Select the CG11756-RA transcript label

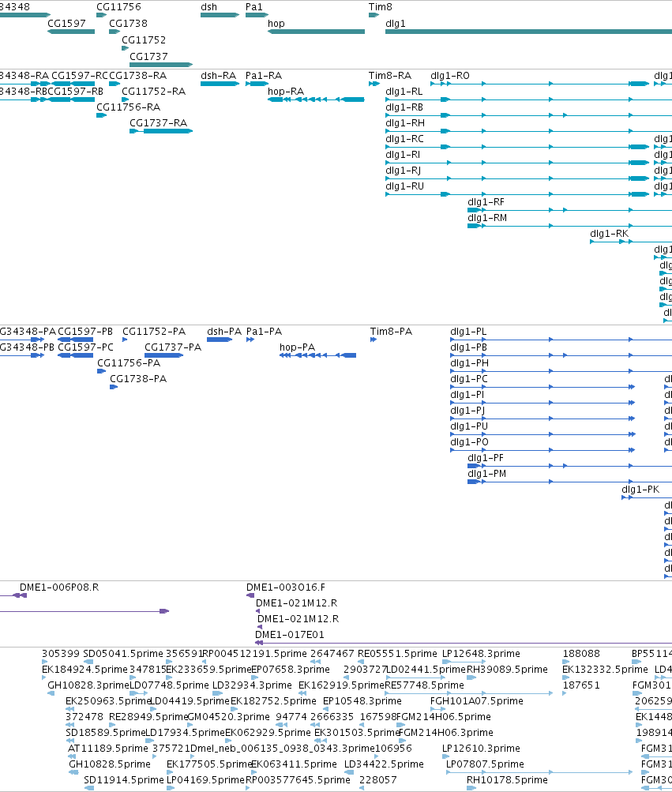pos(129,107)
